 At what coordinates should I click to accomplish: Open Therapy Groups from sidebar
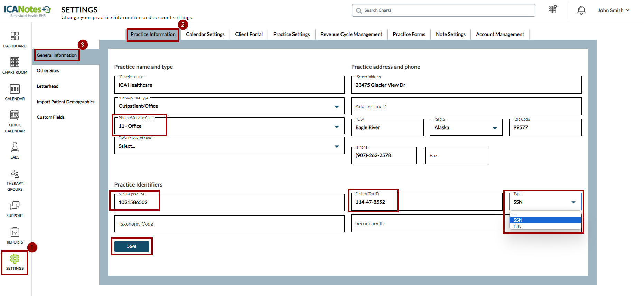point(15,174)
